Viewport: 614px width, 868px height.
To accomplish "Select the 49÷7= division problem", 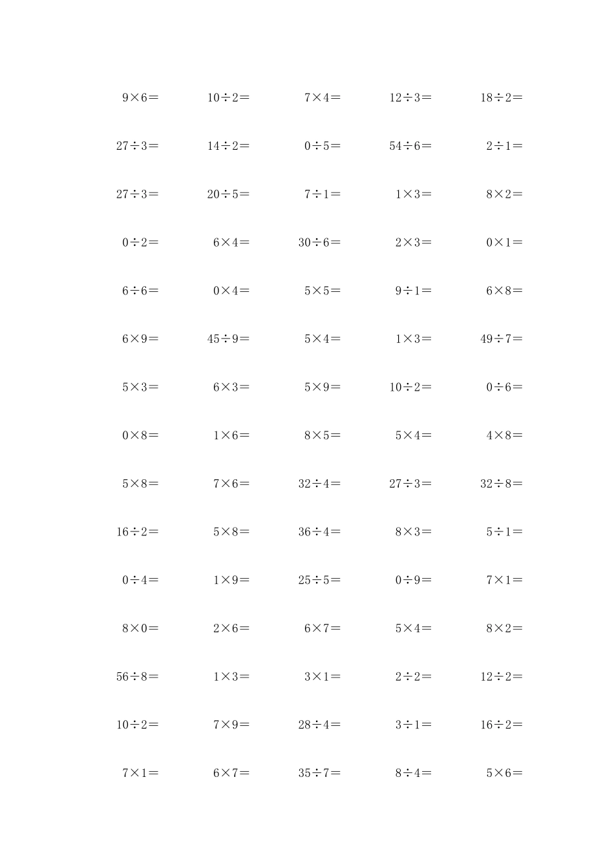I will coord(502,339).
